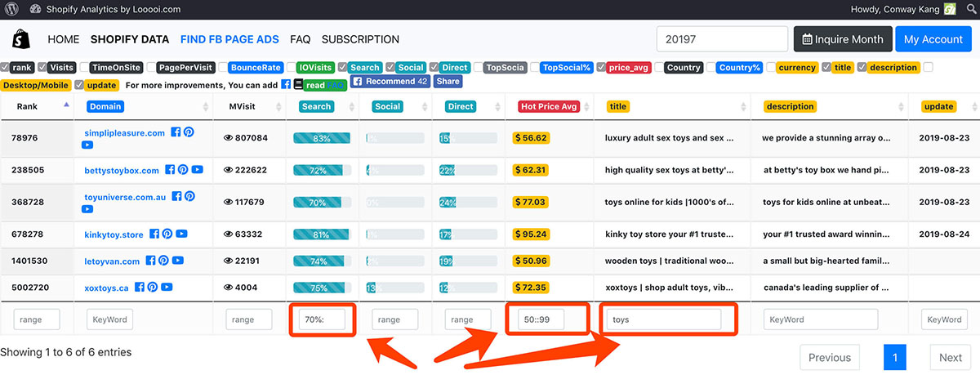Sort table by Rank column

pos(37,106)
